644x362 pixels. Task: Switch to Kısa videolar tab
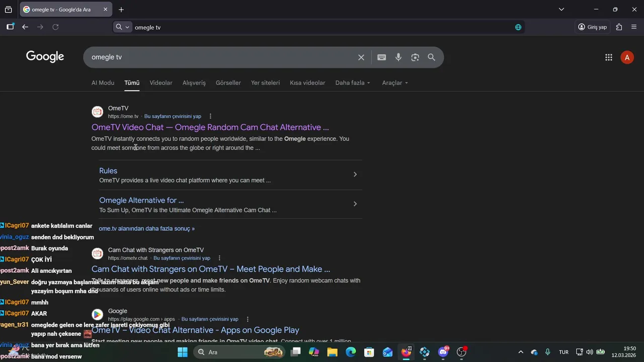point(307,83)
